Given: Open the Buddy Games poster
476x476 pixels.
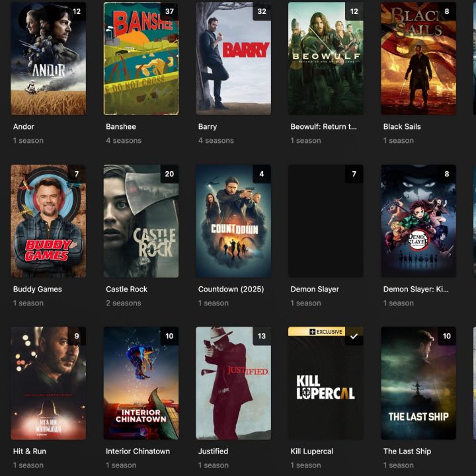Looking at the screenshot, I should pos(48,221).
